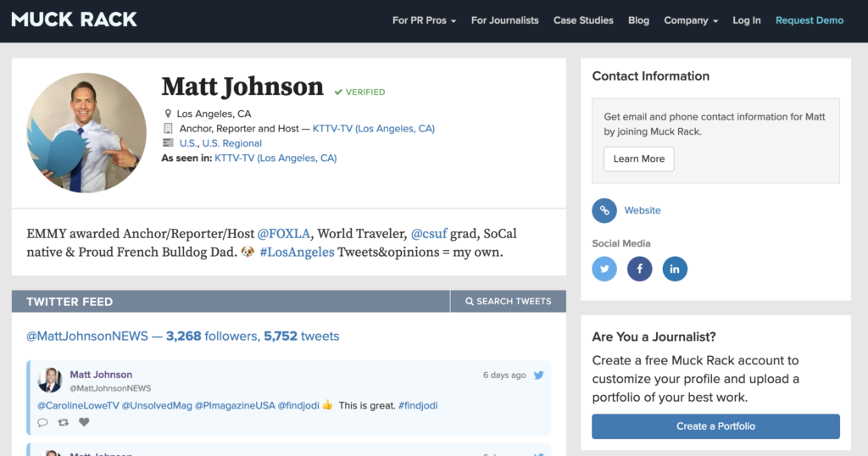
Task: Open the Blog page
Action: point(638,20)
